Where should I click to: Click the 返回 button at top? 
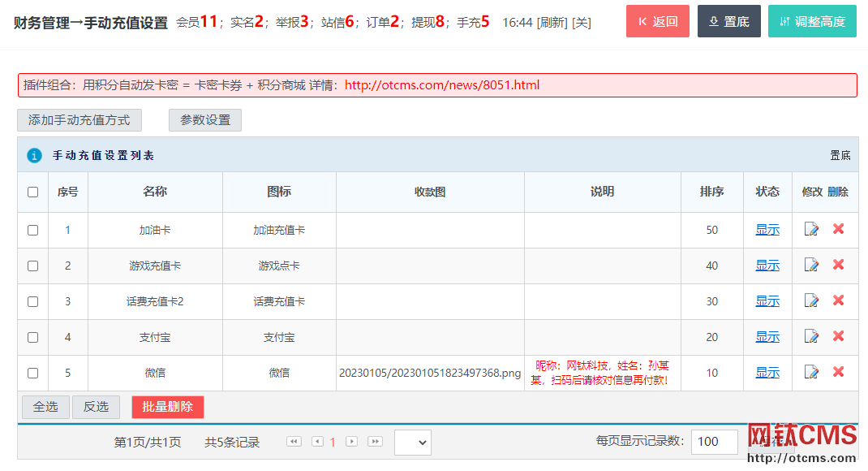[658, 22]
